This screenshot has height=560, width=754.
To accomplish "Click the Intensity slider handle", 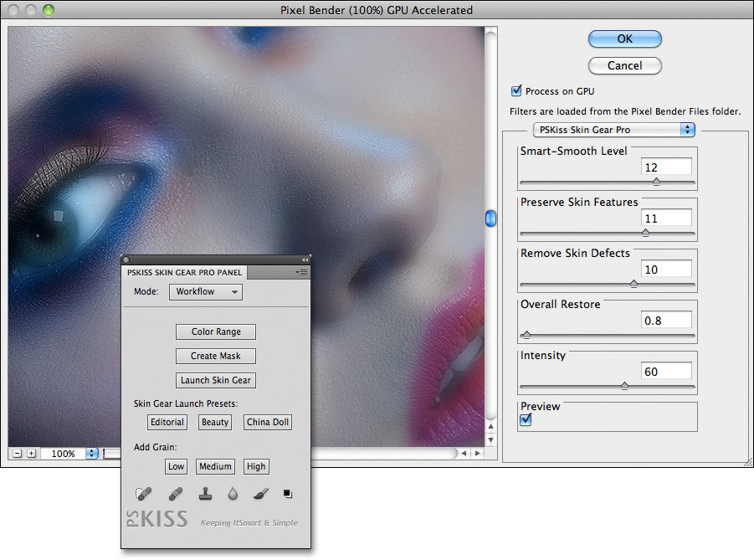I will [624, 387].
